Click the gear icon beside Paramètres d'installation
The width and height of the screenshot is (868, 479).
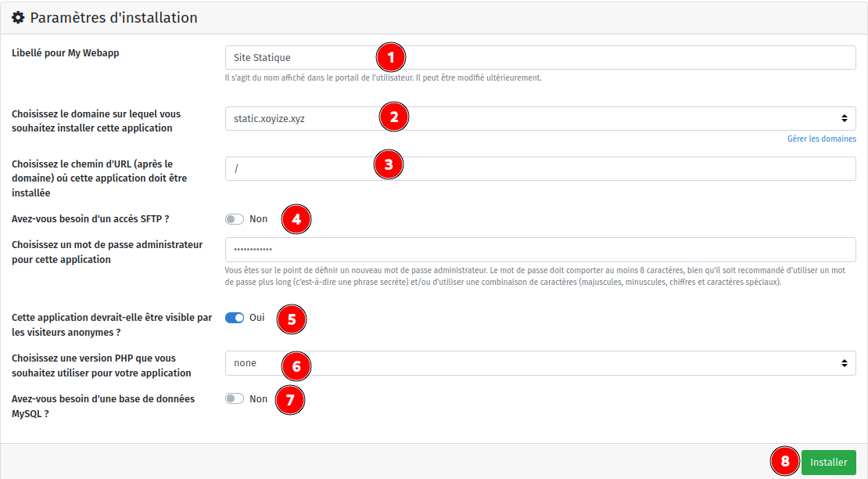[x=17, y=17]
